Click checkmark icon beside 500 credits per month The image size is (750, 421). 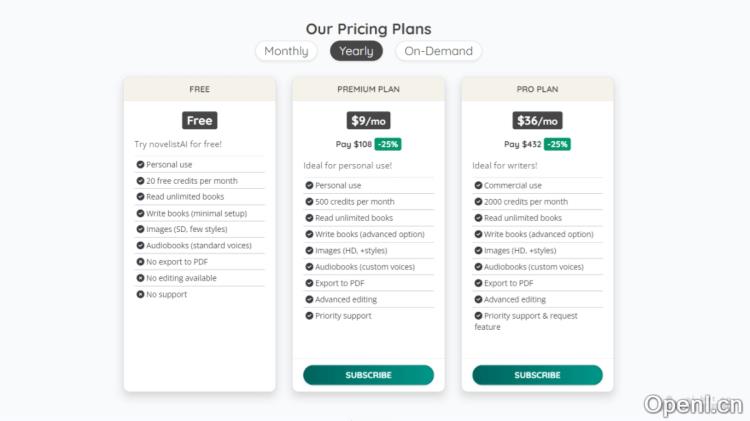click(x=309, y=202)
